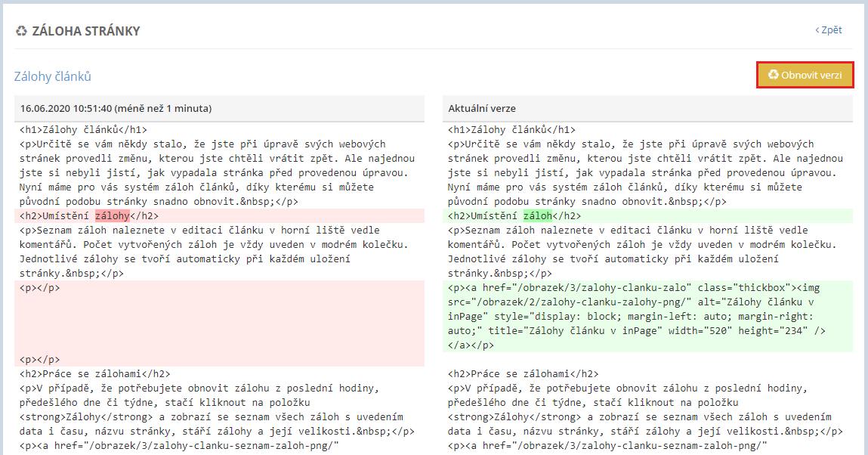Click the zalohy-clanku-seznam-zaloh-png line in the backup column
The height and width of the screenshot is (455, 868).
pyautogui.click(x=180, y=446)
